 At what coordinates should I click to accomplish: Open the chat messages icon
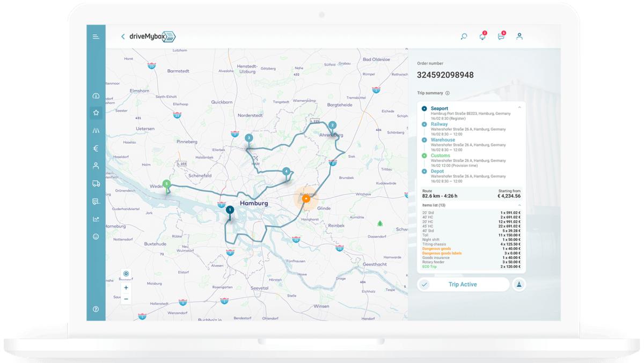(501, 36)
